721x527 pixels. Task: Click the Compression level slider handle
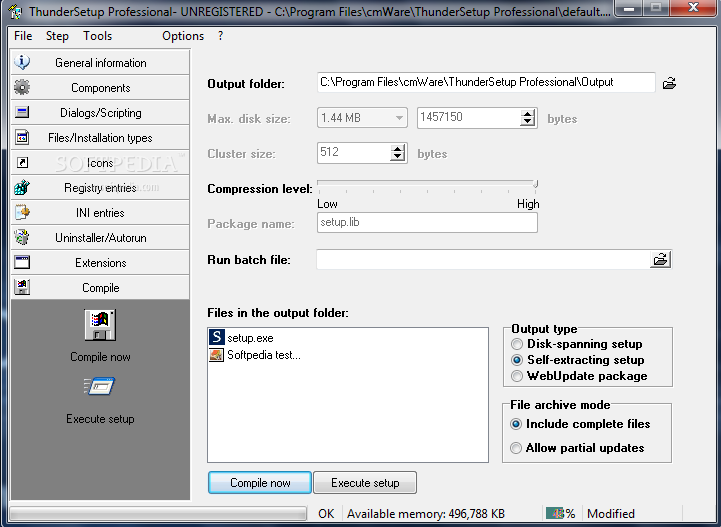pyautogui.click(x=536, y=184)
